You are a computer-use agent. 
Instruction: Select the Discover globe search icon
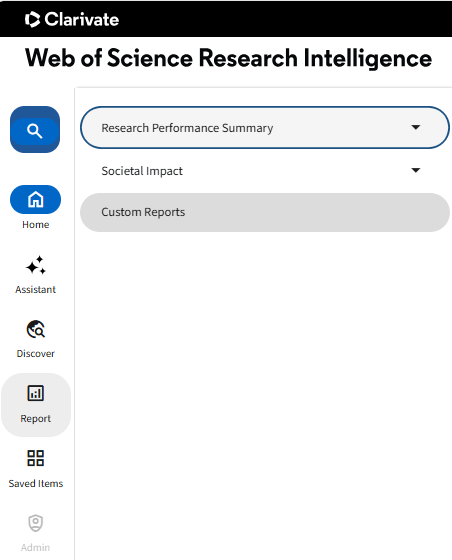[x=36, y=329]
